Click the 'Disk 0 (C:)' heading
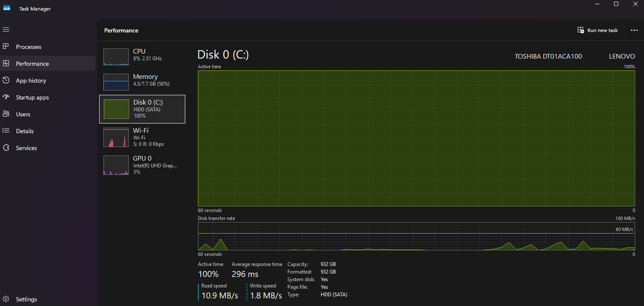Screen dimensions: 644x306 [223, 55]
